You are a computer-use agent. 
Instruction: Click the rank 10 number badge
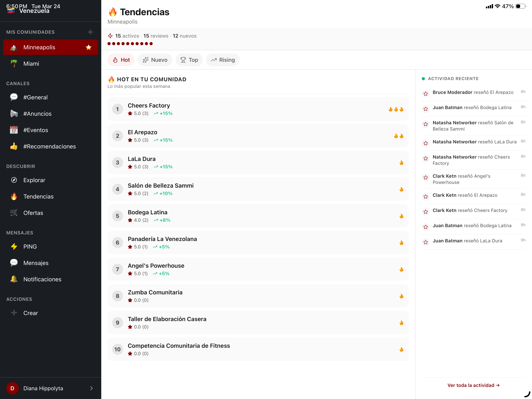click(x=117, y=350)
